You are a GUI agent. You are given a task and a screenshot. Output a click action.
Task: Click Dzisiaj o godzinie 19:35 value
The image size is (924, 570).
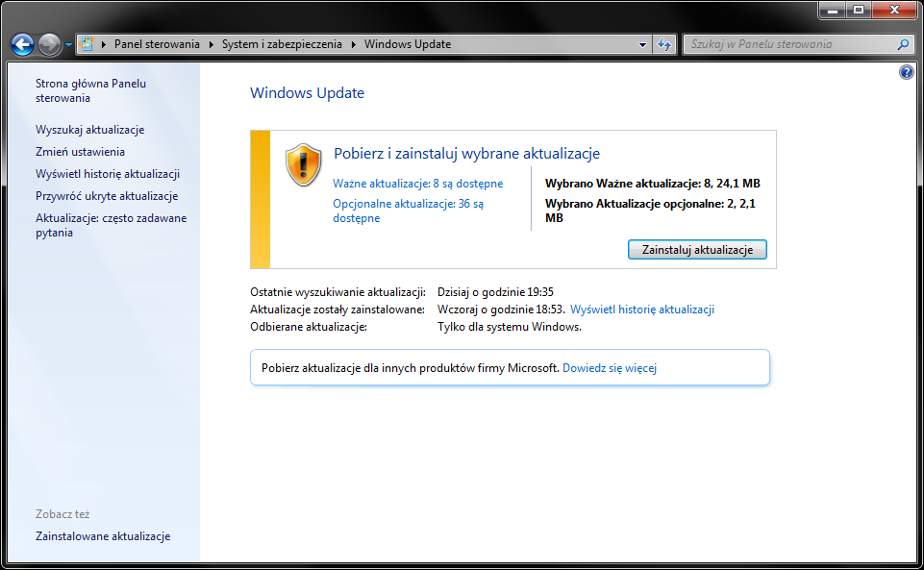coord(495,292)
